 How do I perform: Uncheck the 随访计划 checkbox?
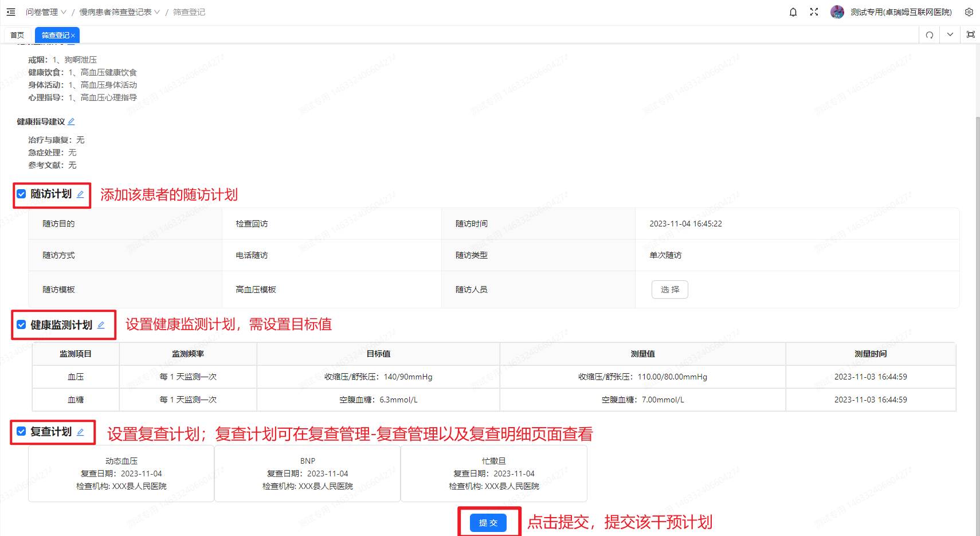tap(21, 194)
